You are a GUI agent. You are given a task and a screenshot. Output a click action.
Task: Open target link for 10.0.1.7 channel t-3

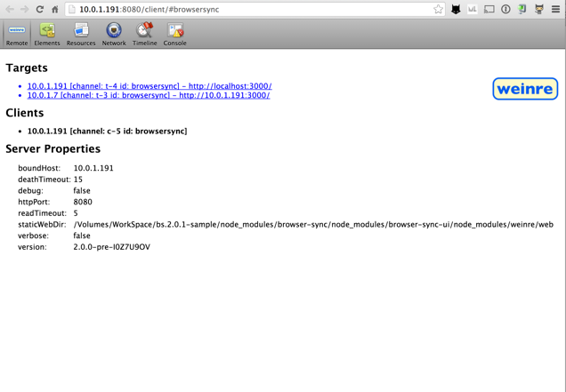click(149, 95)
